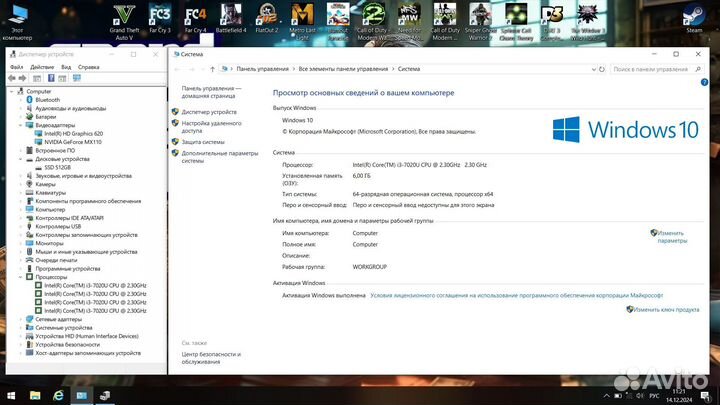The width and height of the screenshot is (720, 405).
Task: Launch Sniper Ghost Warrior 2 shortcut
Action: [480, 22]
